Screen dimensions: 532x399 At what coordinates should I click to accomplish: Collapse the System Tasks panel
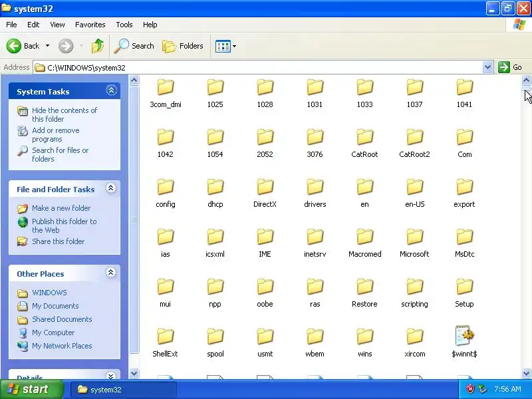click(x=111, y=90)
